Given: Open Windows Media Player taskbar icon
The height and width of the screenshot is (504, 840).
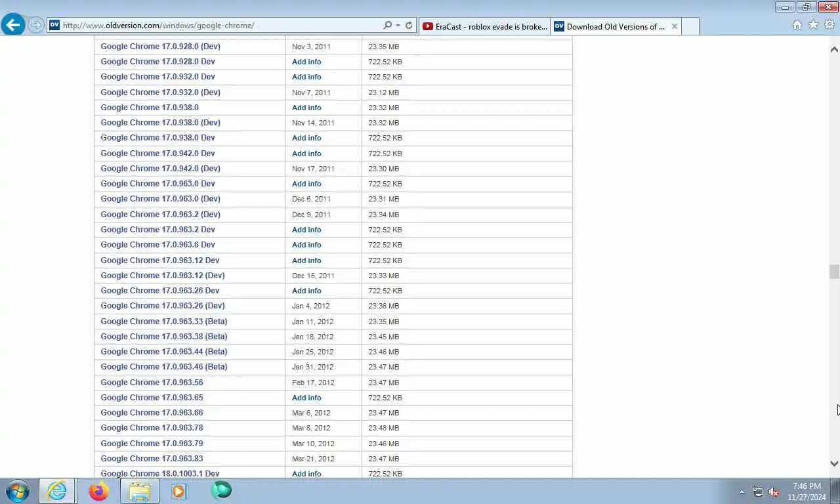Looking at the screenshot, I should point(179,491).
